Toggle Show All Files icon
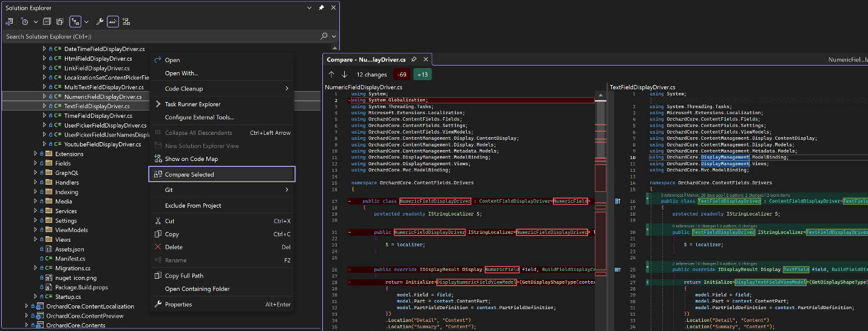Viewport: 868px width, 331px height. pos(59,22)
